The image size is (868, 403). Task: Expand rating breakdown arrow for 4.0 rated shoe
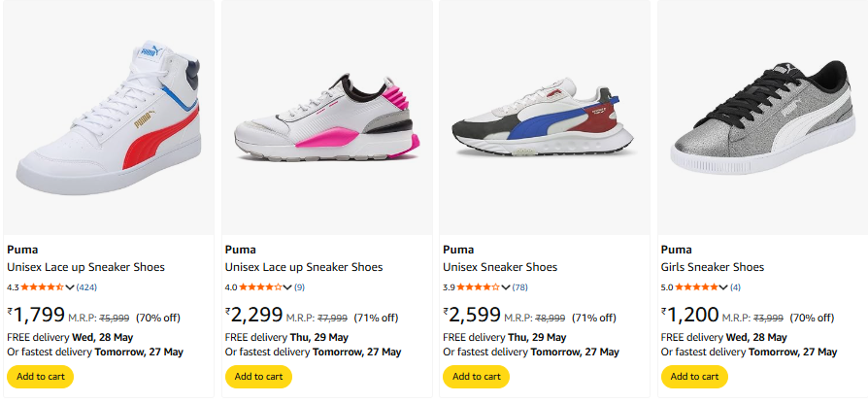click(x=287, y=287)
